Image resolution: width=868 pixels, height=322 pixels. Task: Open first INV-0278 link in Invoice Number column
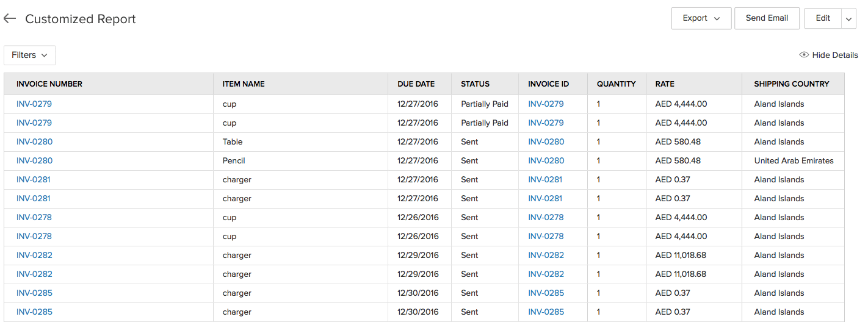[34, 217]
